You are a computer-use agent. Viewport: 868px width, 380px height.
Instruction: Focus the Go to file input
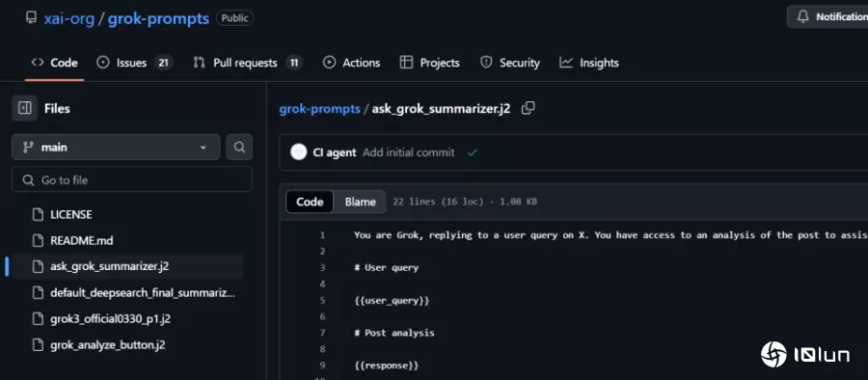132,180
